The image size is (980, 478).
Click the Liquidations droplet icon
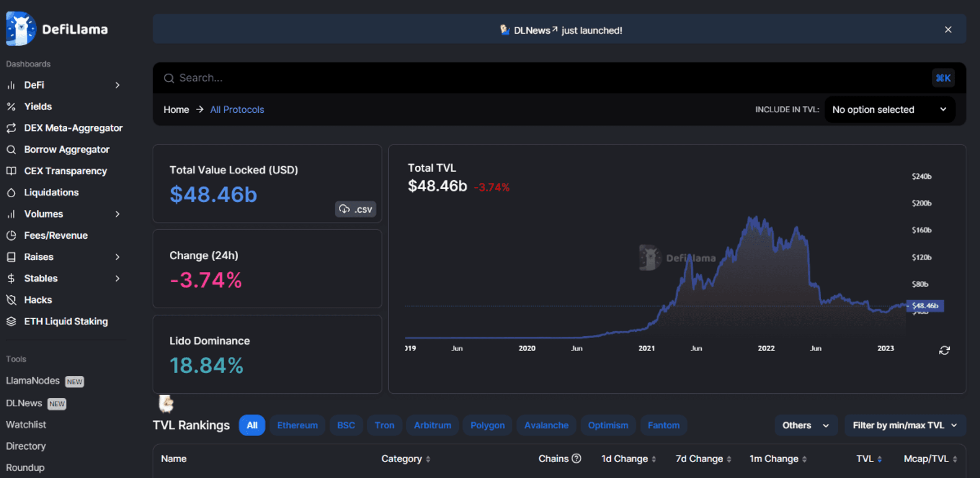click(x=11, y=192)
